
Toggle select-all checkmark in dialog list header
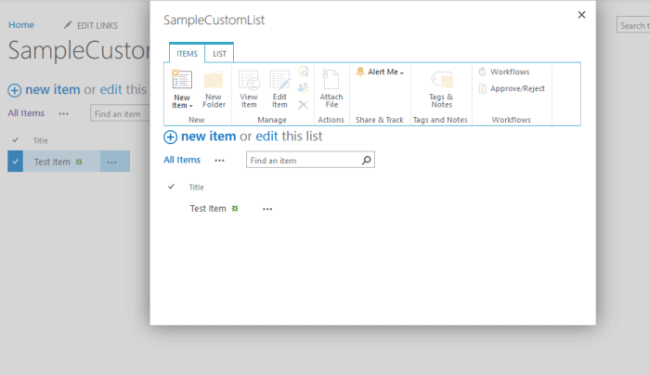click(171, 186)
